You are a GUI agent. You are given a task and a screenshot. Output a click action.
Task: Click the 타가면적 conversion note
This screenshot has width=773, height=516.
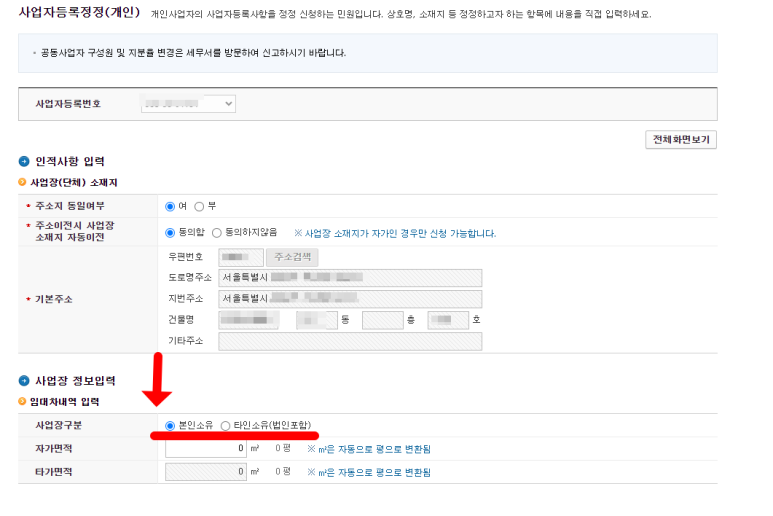pyautogui.click(x=369, y=472)
